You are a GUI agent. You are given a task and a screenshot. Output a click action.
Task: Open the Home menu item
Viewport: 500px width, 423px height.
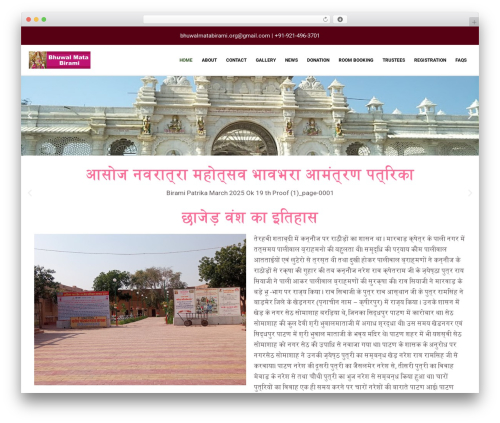click(186, 60)
